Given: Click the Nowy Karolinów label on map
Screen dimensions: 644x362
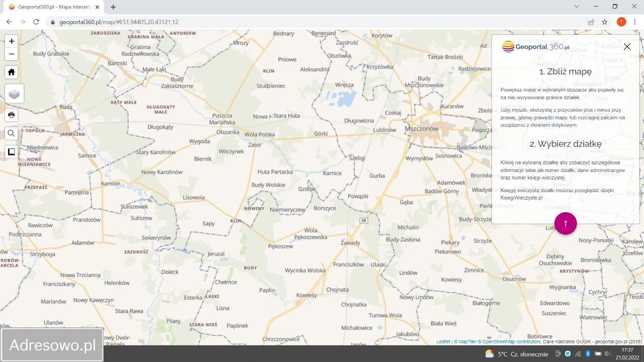Looking at the screenshot, I should click(x=162, y=172).
